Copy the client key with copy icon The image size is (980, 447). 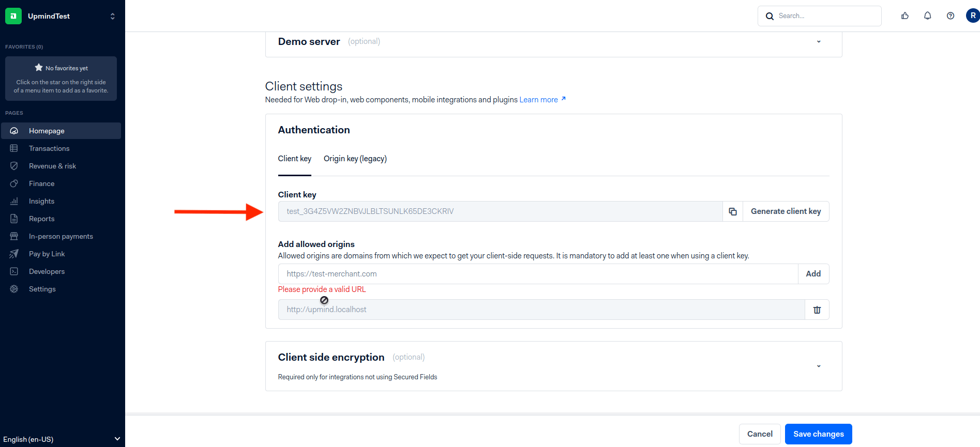coord(733,211)
